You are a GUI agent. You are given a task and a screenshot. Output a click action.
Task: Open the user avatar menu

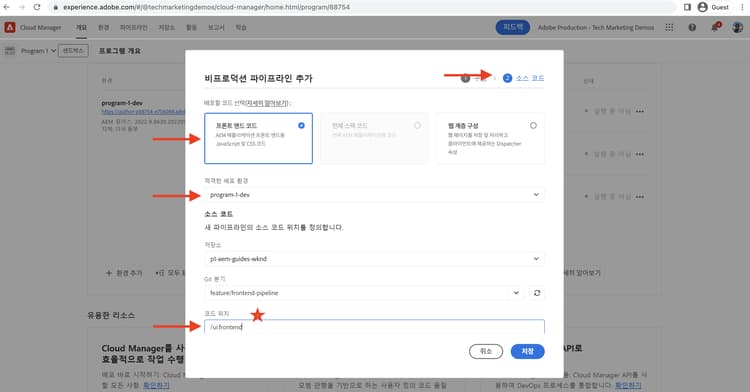(x=738, y=27)
